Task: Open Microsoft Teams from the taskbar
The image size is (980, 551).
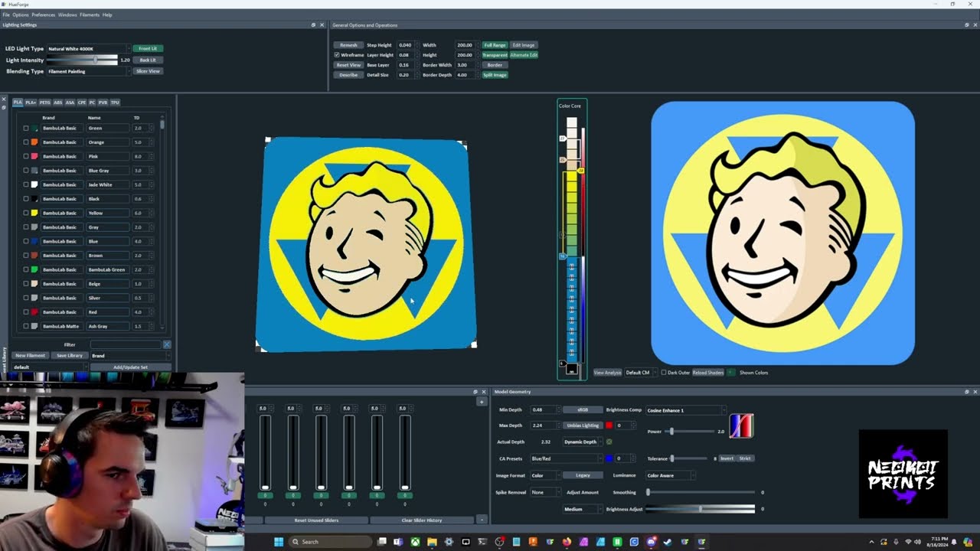Action: point(399,542)
